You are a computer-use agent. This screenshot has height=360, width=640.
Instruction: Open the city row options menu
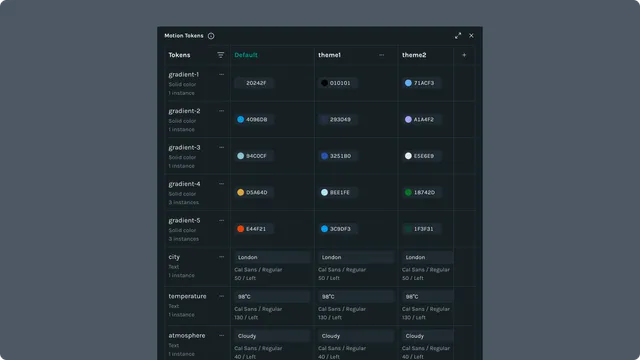pos(222,257)
